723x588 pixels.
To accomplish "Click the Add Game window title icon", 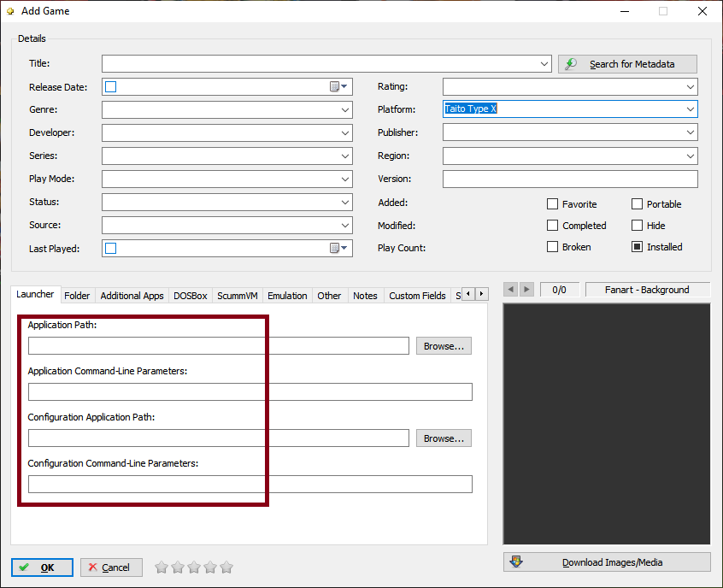I will coord(10,11).
